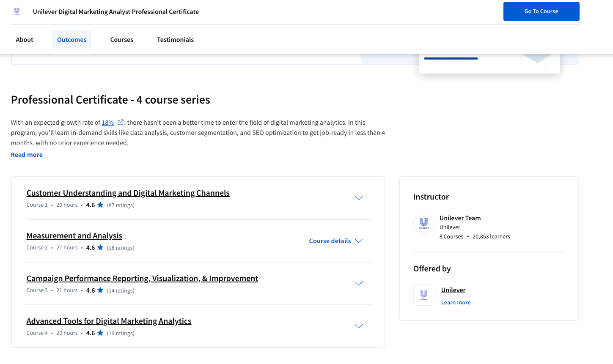The width and height of the screenshot is (613, 364).
Task: Click the star icon on the Measurement and Analysis row
Action: point(100,248)
